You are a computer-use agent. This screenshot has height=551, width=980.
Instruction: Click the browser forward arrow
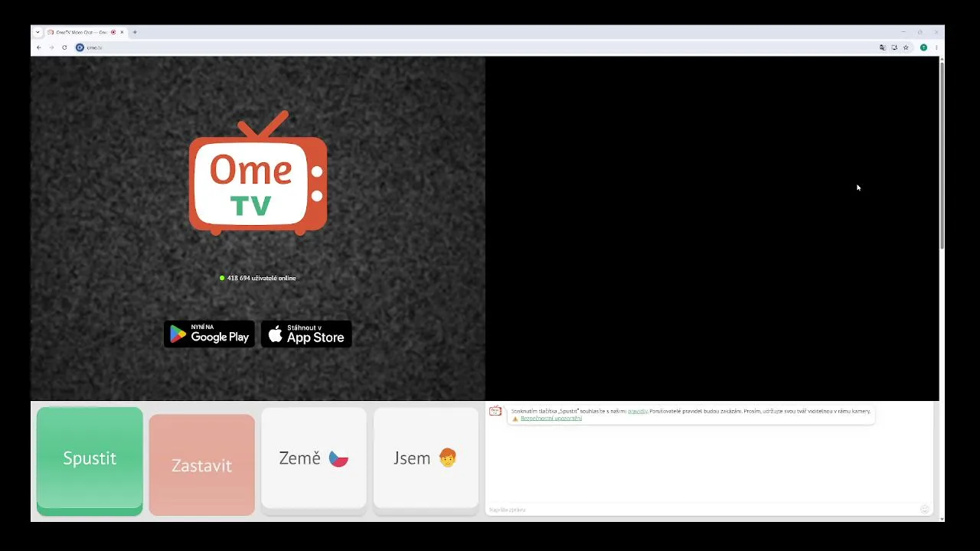[51, 47]
